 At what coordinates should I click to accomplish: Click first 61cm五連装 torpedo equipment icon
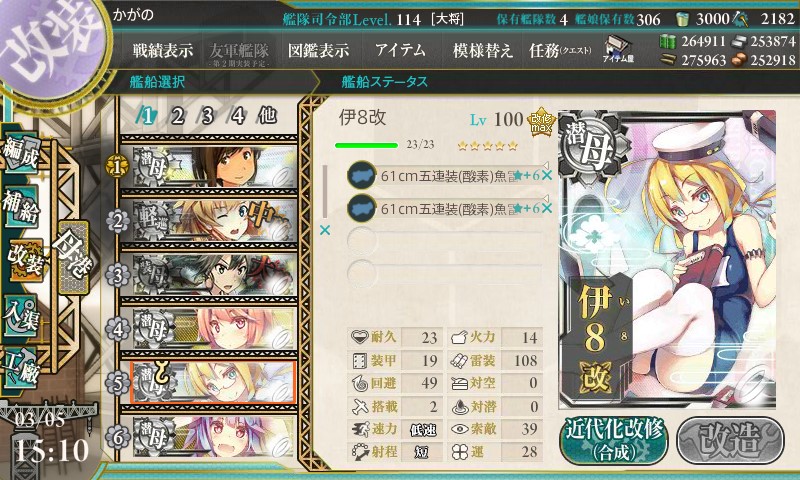362,175
